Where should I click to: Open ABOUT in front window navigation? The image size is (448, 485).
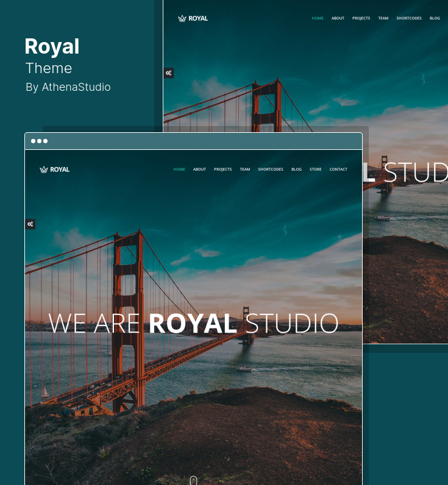(x=199, y=169)
